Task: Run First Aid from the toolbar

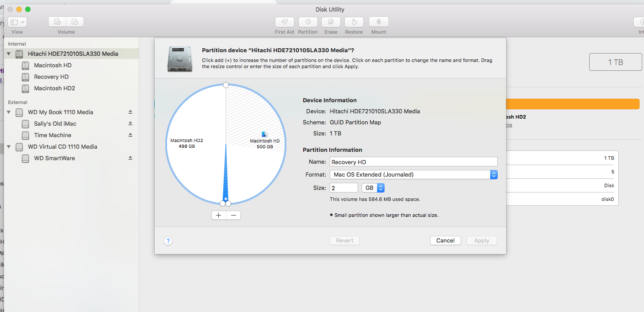Action: click(285, 22)
